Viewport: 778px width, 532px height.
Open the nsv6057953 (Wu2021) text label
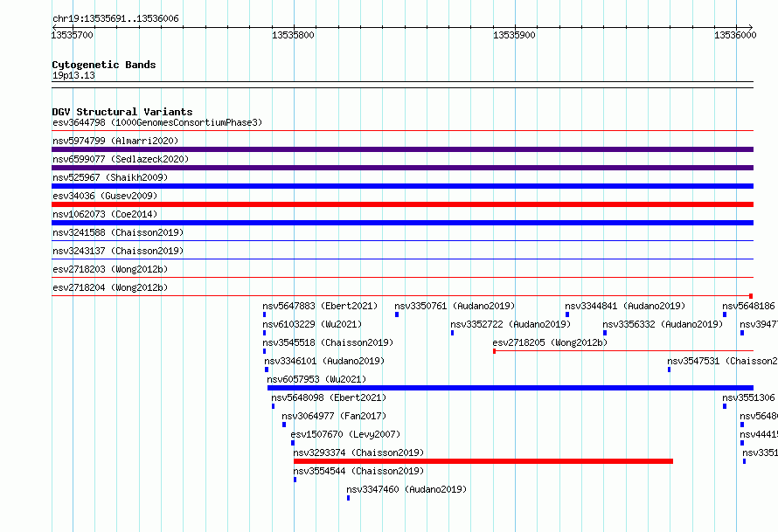point(316,379)
